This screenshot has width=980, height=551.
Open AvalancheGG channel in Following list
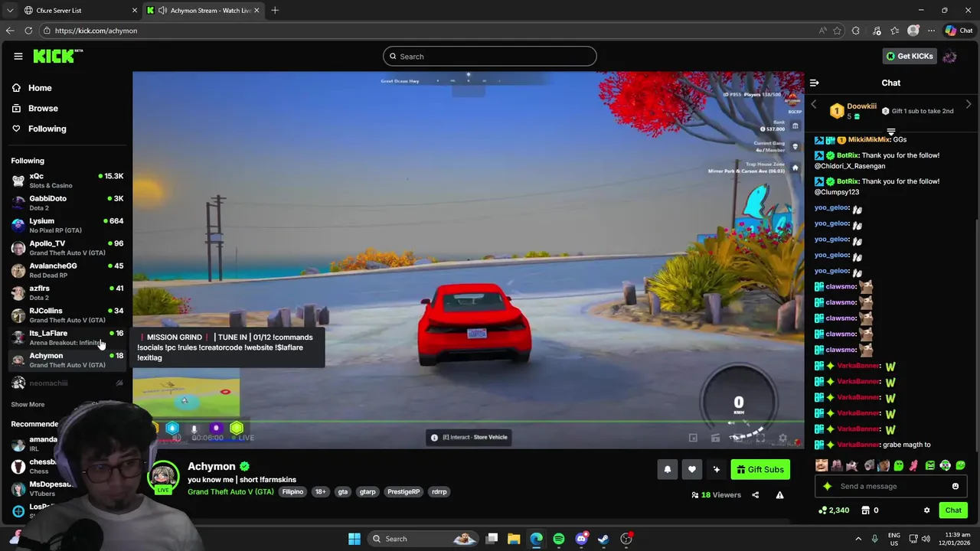(67, 270)
